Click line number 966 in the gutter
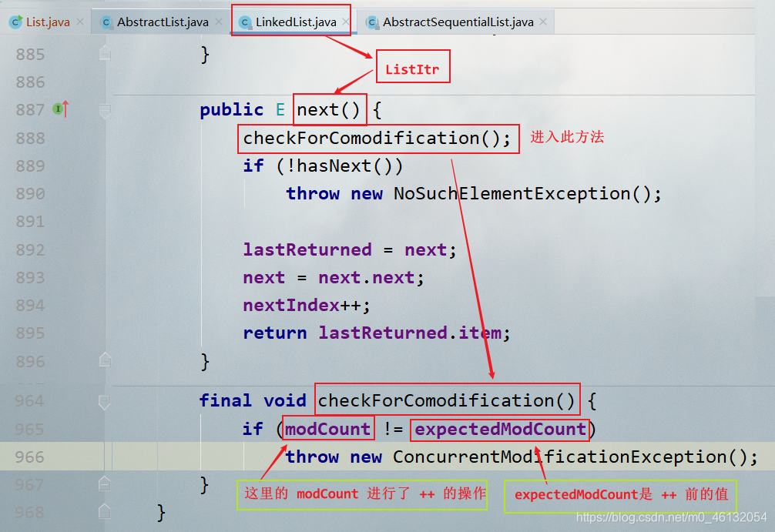 pyautogui.click(x=29, y=457)
